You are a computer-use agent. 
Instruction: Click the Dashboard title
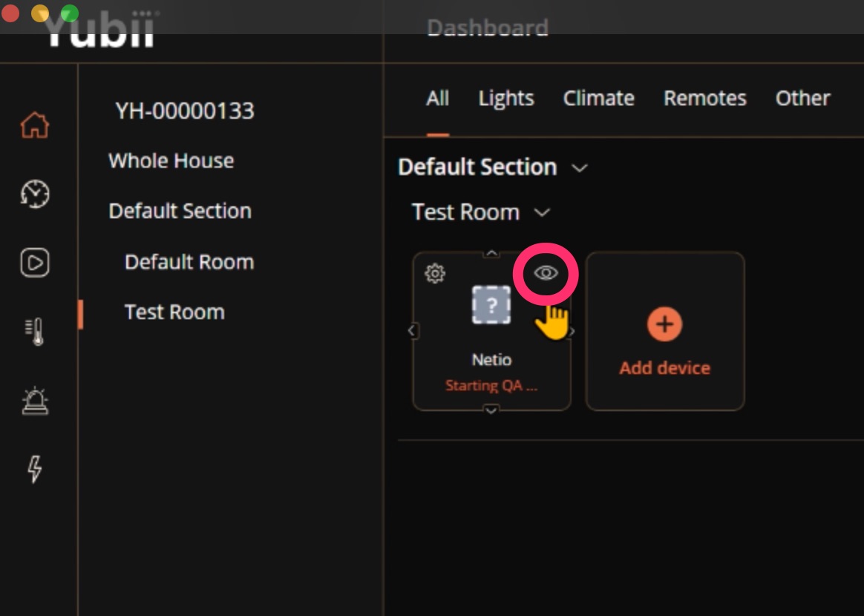(488, 27)
